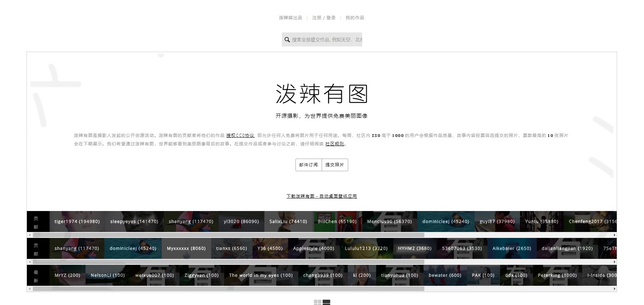Open contributor Y36 (4500)
Screen dimensions: 644x305
pyautogui.click(x=270, y=248)
